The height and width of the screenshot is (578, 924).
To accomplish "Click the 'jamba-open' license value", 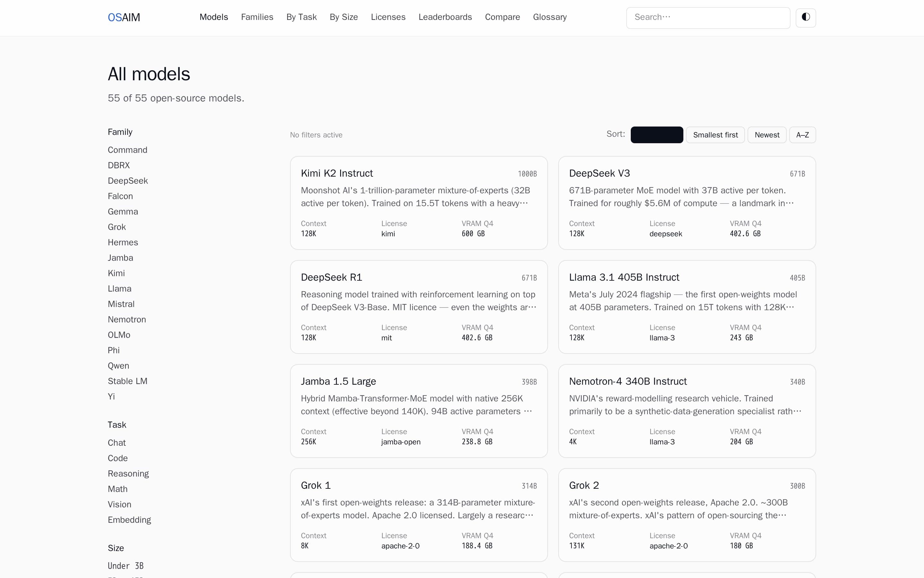I will click(x=401, y=442).
